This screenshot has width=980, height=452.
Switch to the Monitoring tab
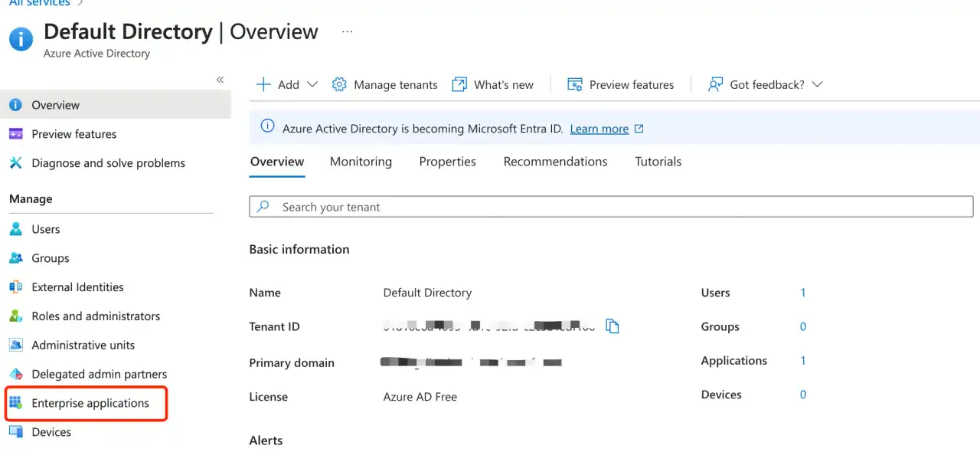361,162
